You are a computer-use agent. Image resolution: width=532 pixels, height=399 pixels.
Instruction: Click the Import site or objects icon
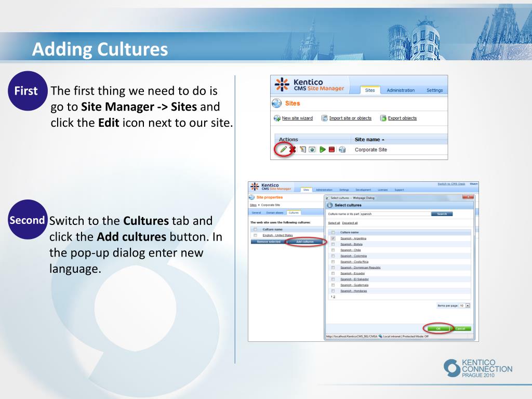click(324, 118)
